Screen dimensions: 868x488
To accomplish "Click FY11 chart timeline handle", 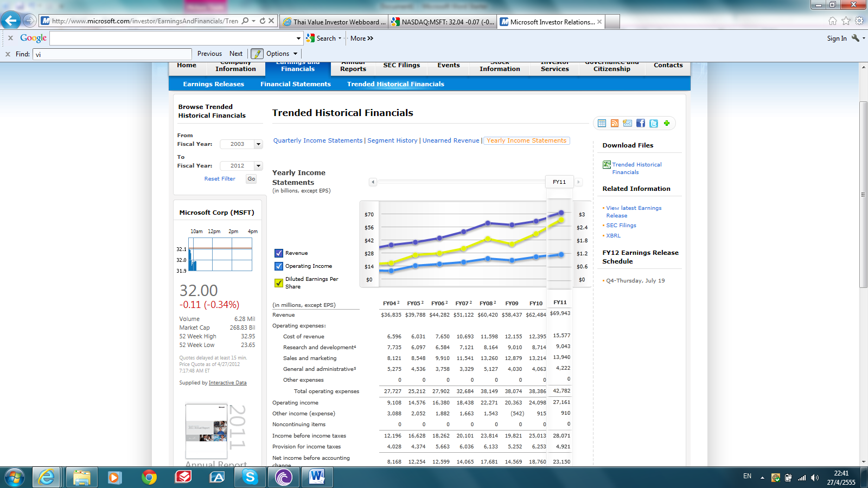I will (x=559, y=182).
